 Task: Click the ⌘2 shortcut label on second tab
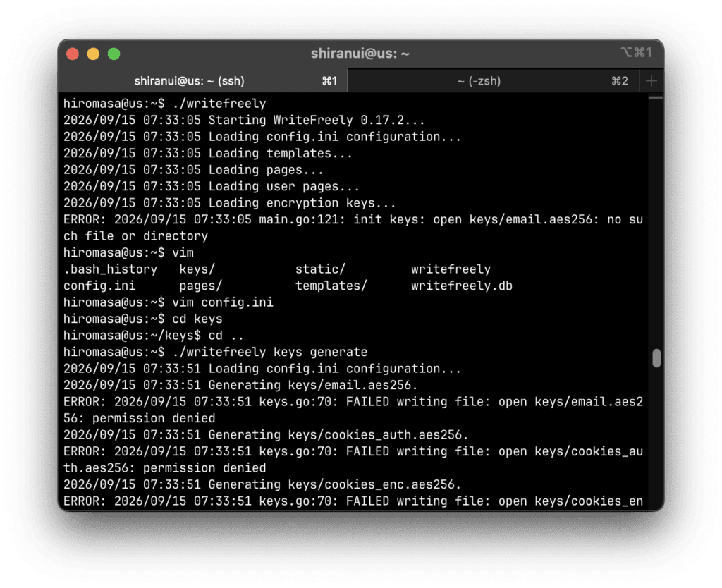[620, 81]
